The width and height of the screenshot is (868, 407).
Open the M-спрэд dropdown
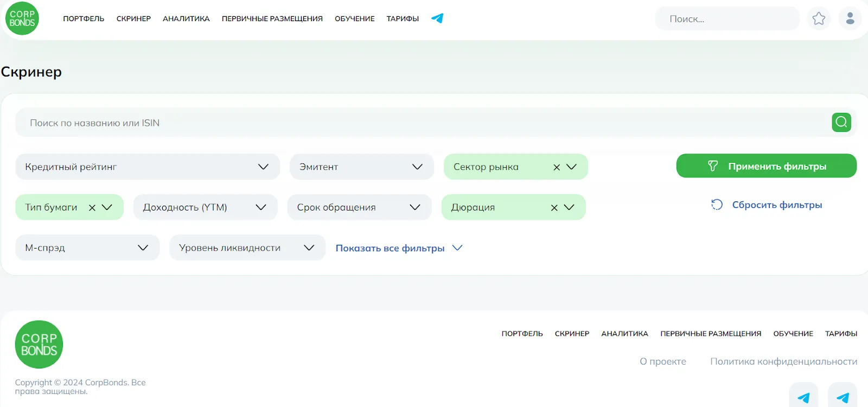[x=87, y=247]
